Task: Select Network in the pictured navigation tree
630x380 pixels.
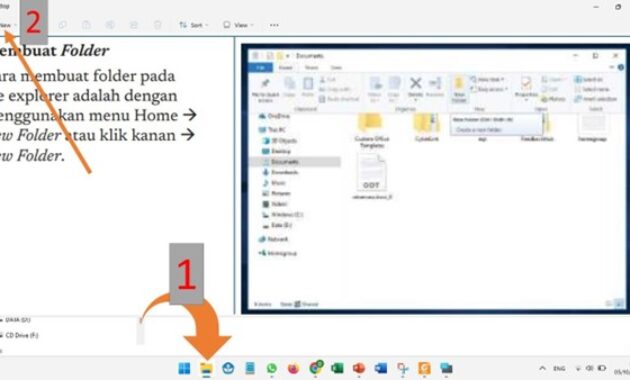Action: tap(274, 239)
